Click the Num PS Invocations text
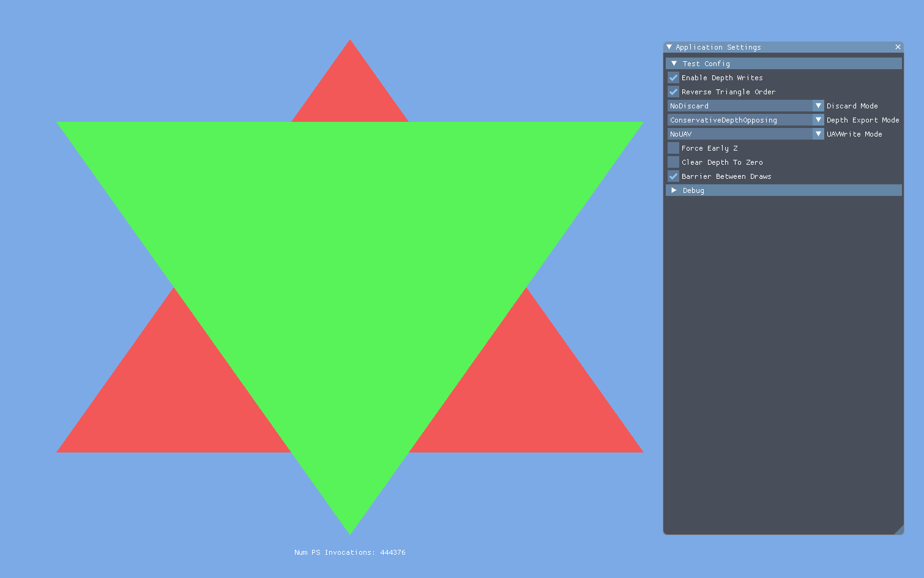Image resolution: width=924 pixels, height=578 pixels. click(x=349, y=552)
